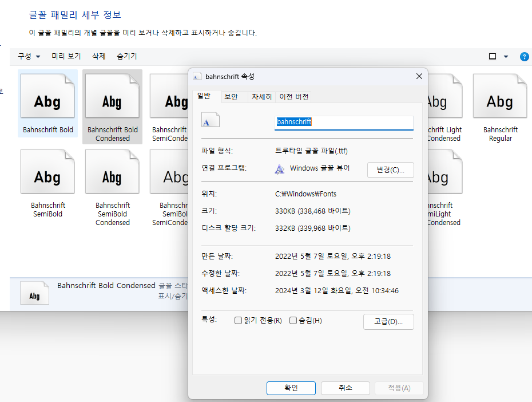Click the font preview icon in details pane
The image size is (532, 402).
coord(34,293)
